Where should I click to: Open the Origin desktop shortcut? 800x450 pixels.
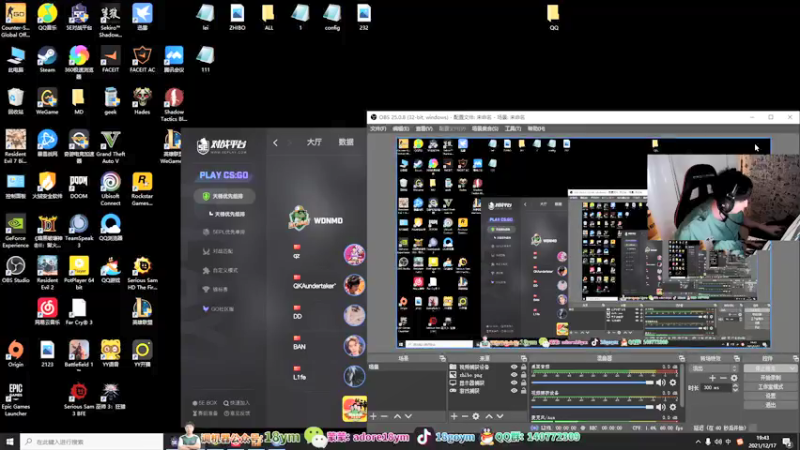(x=15, y=354)
